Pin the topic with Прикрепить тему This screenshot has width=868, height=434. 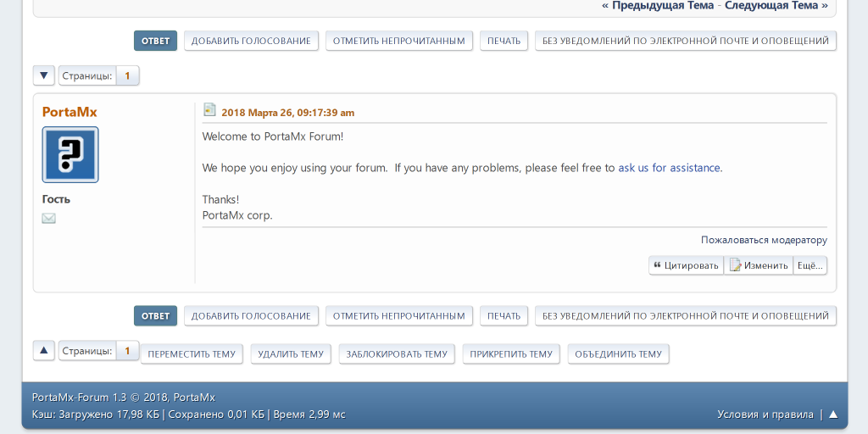click(x=511, y=354)
